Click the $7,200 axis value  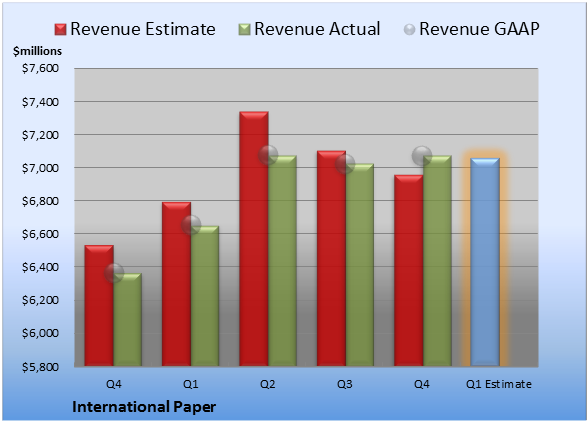[x=40, y=135]
